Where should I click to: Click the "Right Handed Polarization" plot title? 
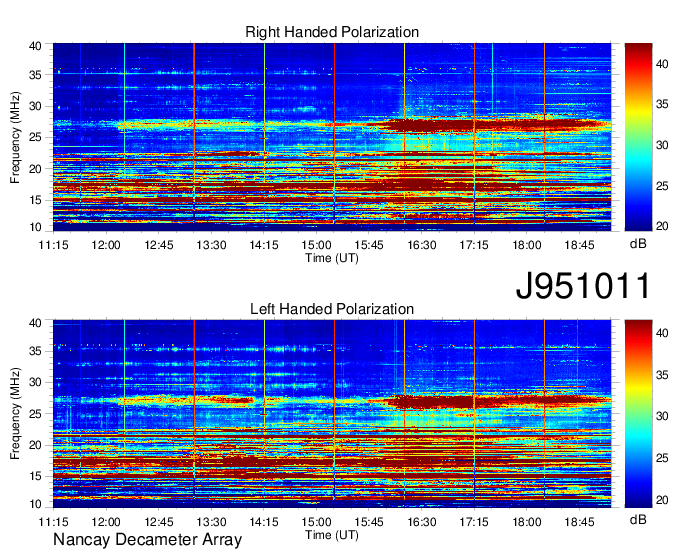(x=332, y=32)
